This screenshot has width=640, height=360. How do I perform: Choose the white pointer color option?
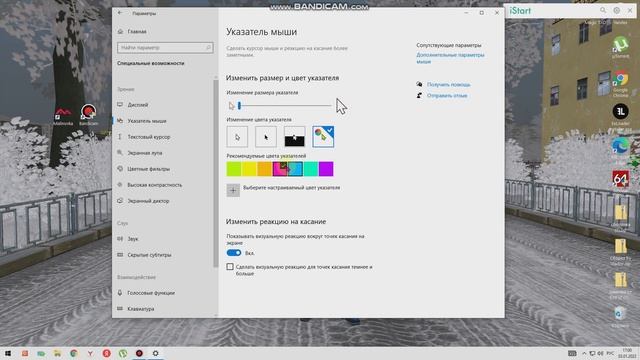point(237,137)
